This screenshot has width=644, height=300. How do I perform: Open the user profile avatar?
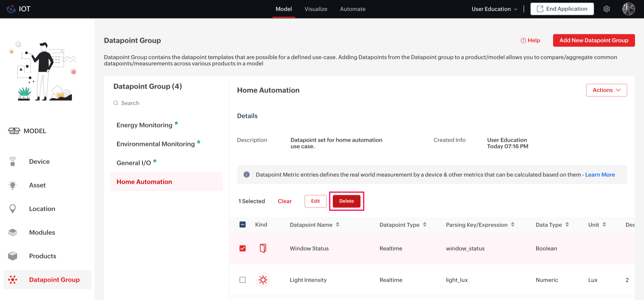628,9
